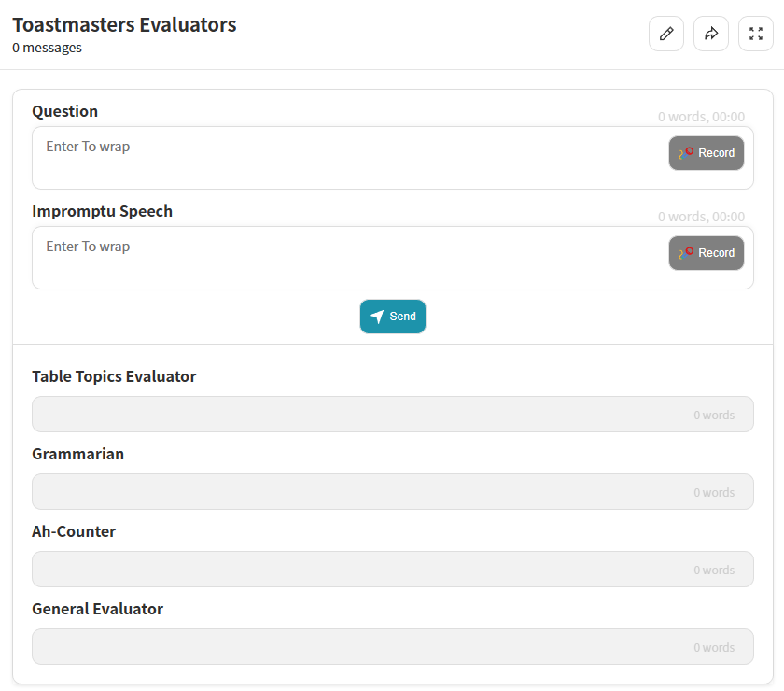Image resolution: width=784 pixels, height=691 pixels.
Task: Click the '0 messages' counter text
Action: tap(47, 48)
